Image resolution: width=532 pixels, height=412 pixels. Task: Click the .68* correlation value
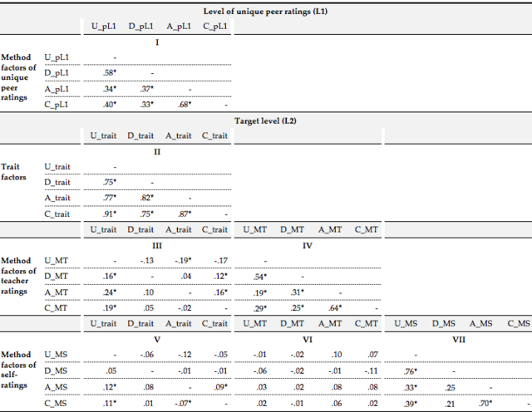[x=185, y=105]
